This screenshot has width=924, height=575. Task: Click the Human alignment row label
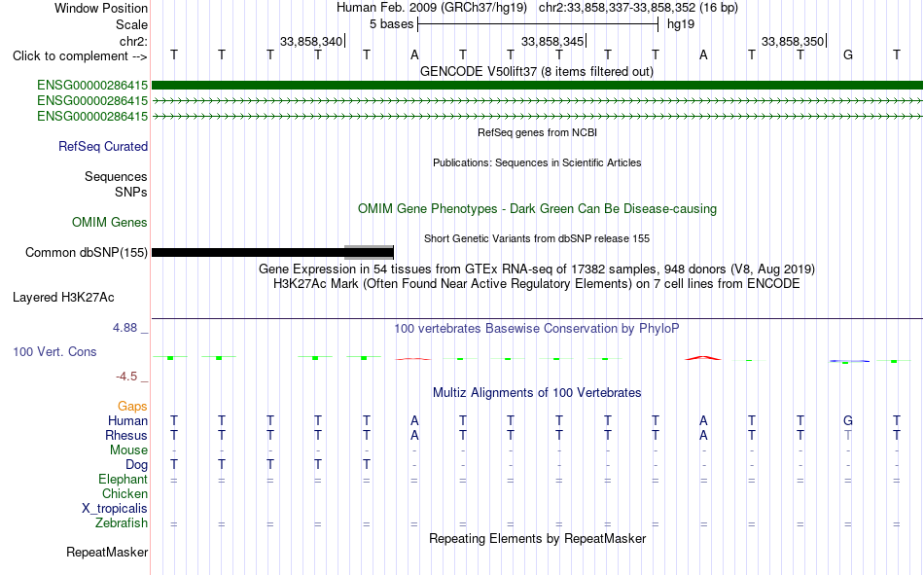pos(127,420)
